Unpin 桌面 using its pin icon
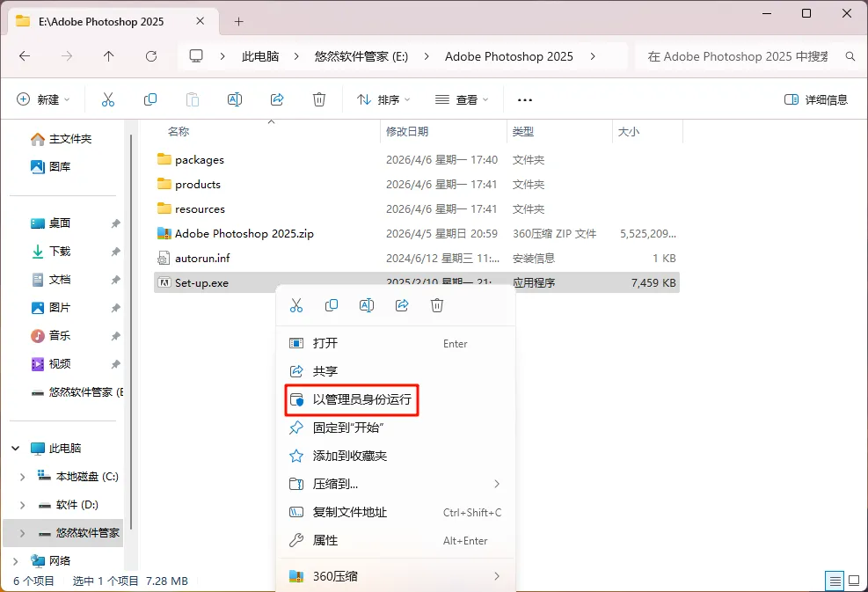868x592 pixels. (115, 223)
